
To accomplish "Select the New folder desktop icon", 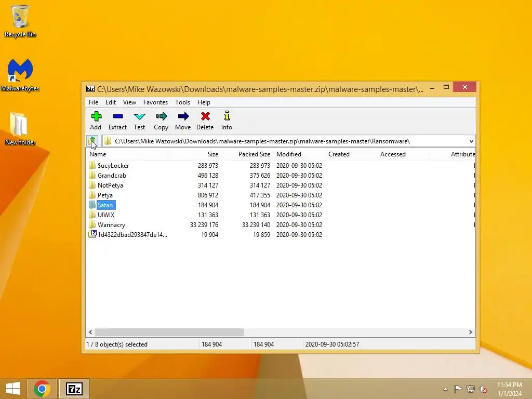I will 20,129.
